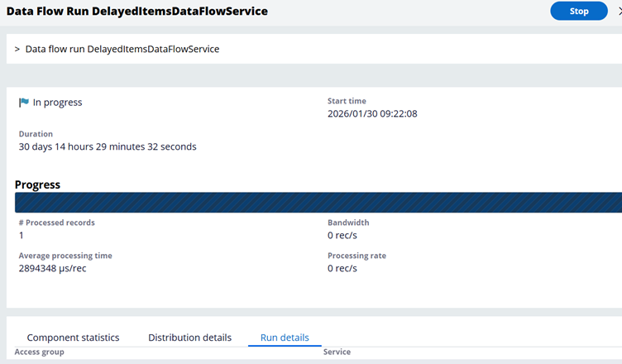Click the Processing rate label
This screenshot has height=364, width=622.
[x=355, y=256]
